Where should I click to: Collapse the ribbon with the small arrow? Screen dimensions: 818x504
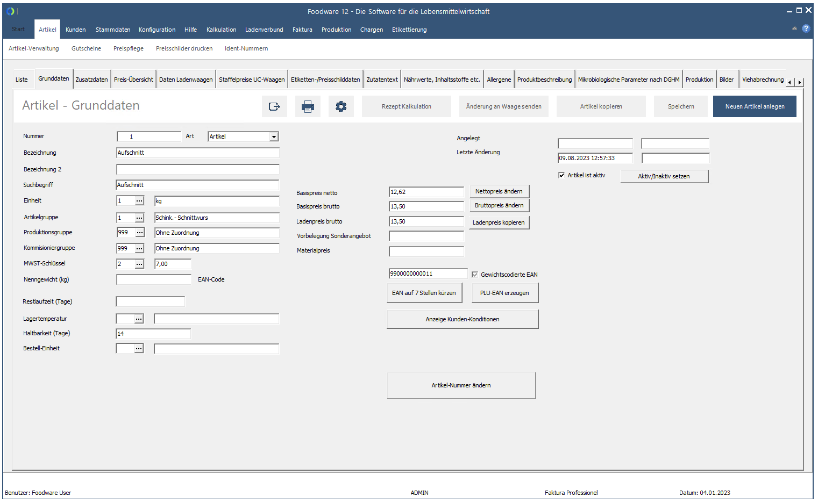tap(794, 28)
